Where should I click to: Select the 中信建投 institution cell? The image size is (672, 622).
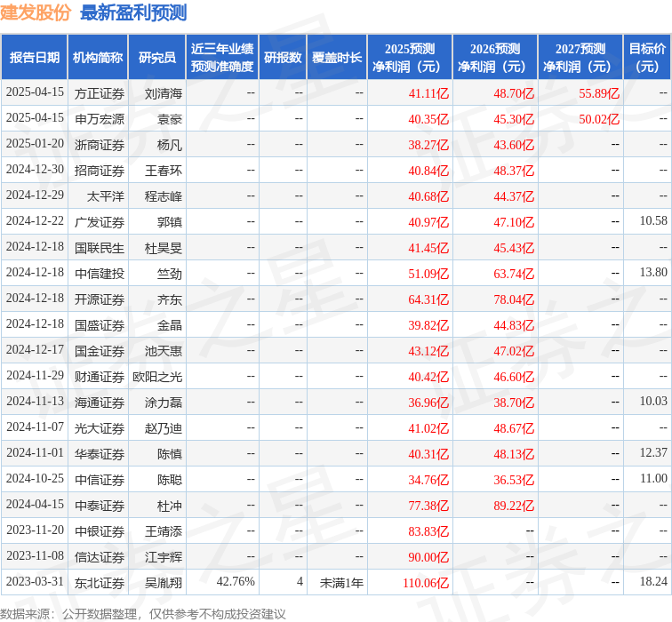tap(100, 274)
